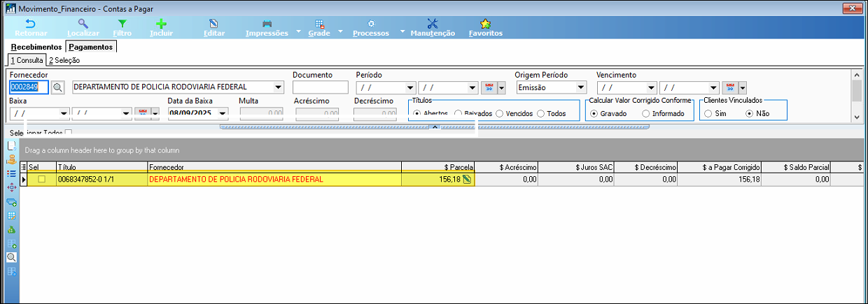
Task: Click the four-arrows move sidebar icon
Action: (x=11, y=187)
